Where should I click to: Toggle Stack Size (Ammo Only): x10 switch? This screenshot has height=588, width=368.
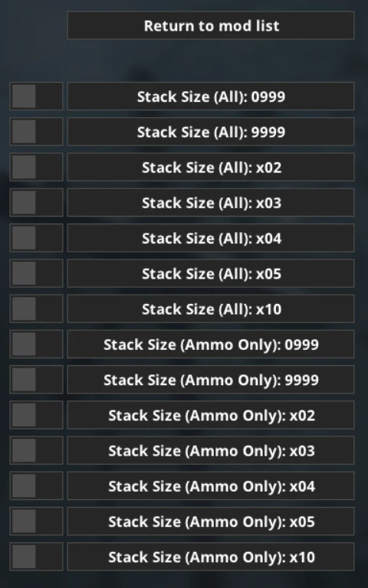pyautogui.click(x=36, y=557)
